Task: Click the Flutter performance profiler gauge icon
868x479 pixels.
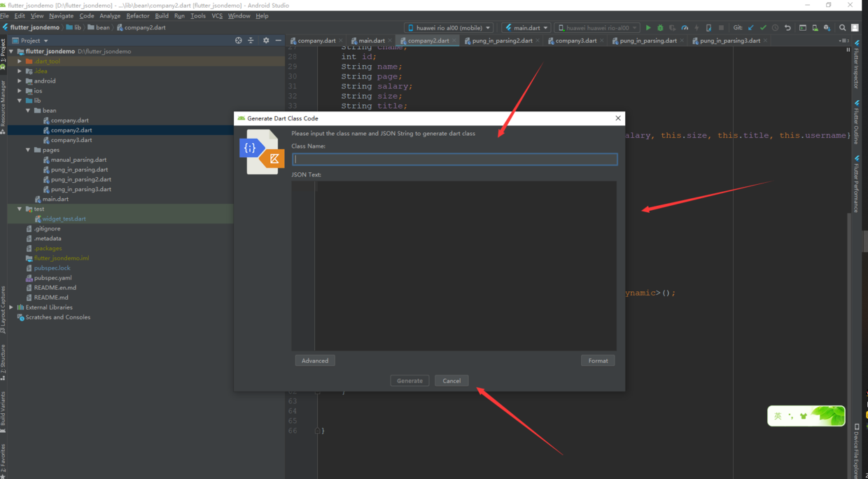Action: 685,28
